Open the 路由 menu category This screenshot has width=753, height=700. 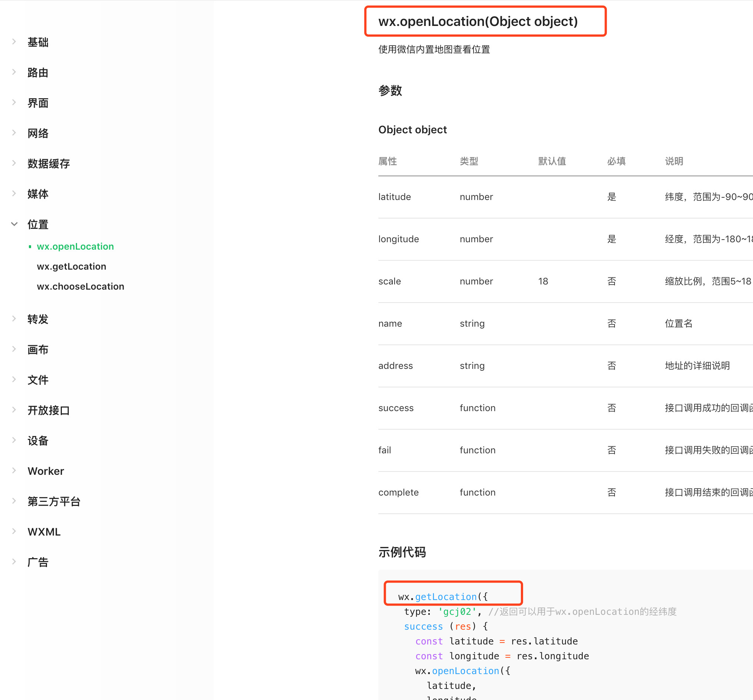[38, 72]
